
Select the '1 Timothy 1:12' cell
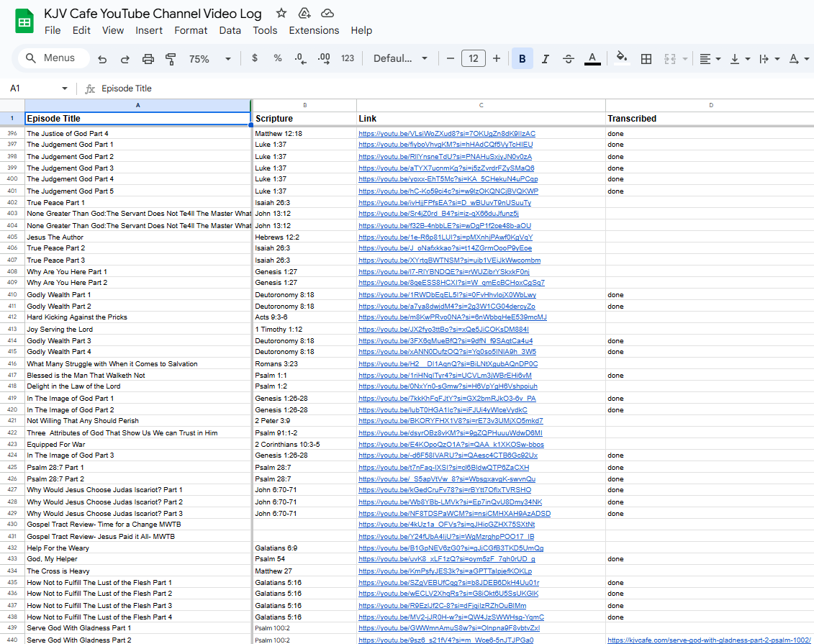coord(304,329)
